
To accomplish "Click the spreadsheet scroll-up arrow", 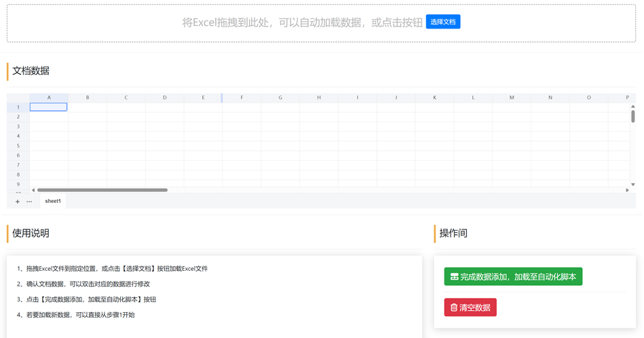I will (633, 107).
